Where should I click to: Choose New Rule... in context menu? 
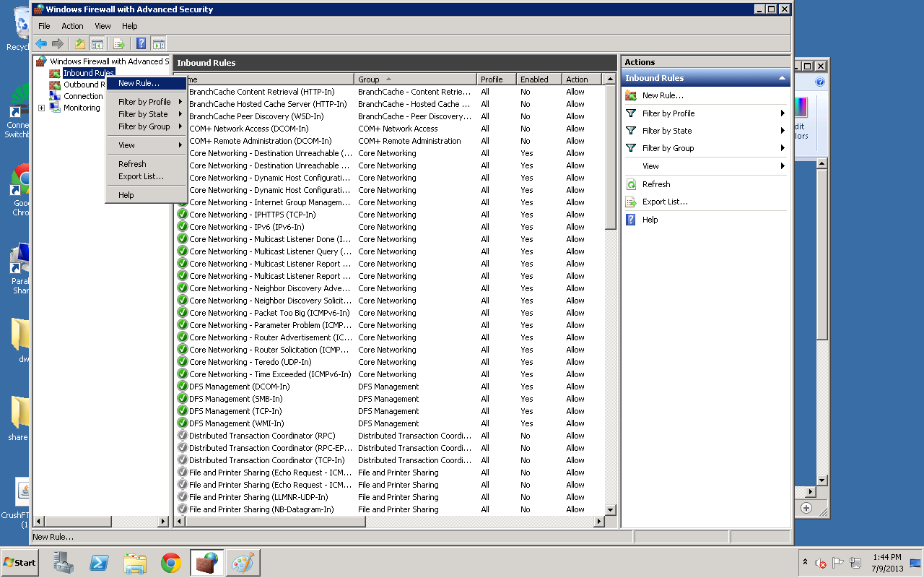click(x=147, y=83)
